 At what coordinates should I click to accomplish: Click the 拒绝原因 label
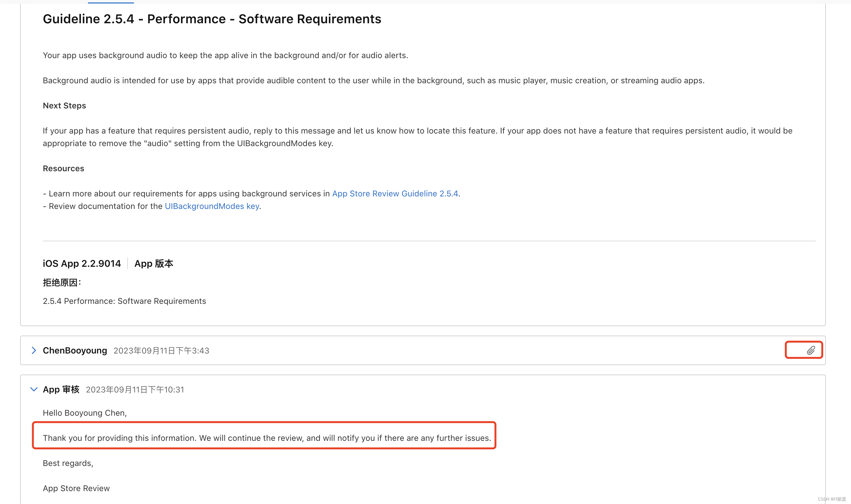click(x=62, y=282)
